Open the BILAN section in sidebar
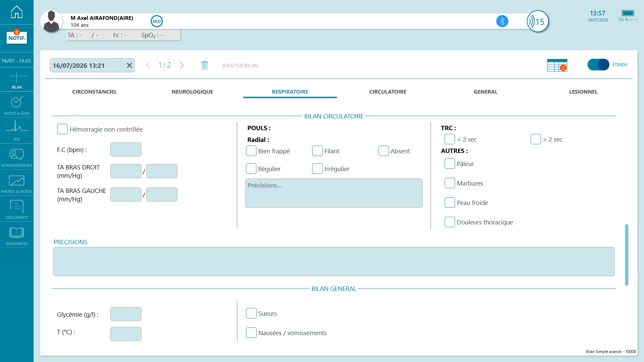 (16, 81)
